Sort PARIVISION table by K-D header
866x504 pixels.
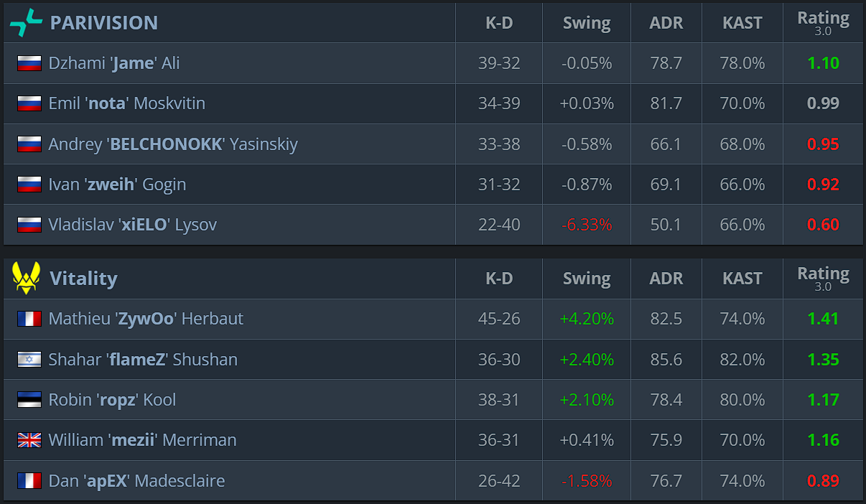click(498, 23)
